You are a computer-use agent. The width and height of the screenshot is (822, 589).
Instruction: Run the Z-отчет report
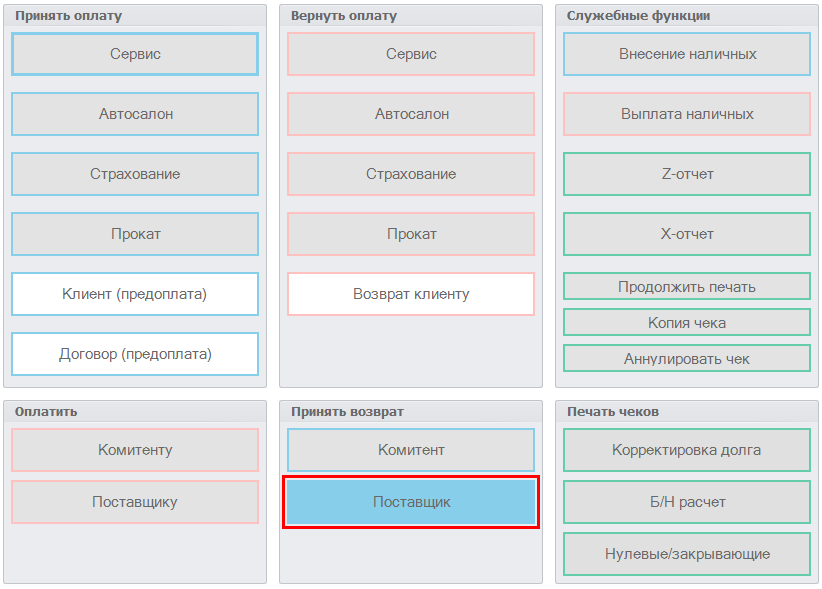(x=687, y=174)
